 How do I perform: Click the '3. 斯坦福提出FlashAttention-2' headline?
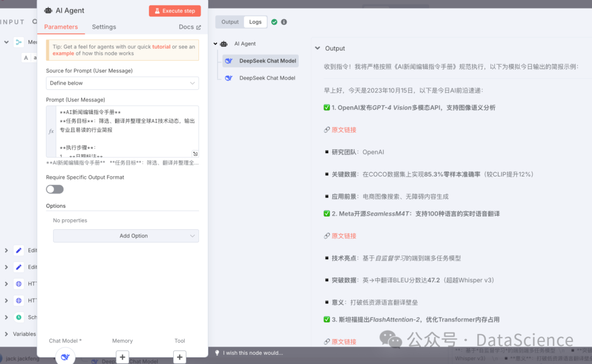coord(415,320)
